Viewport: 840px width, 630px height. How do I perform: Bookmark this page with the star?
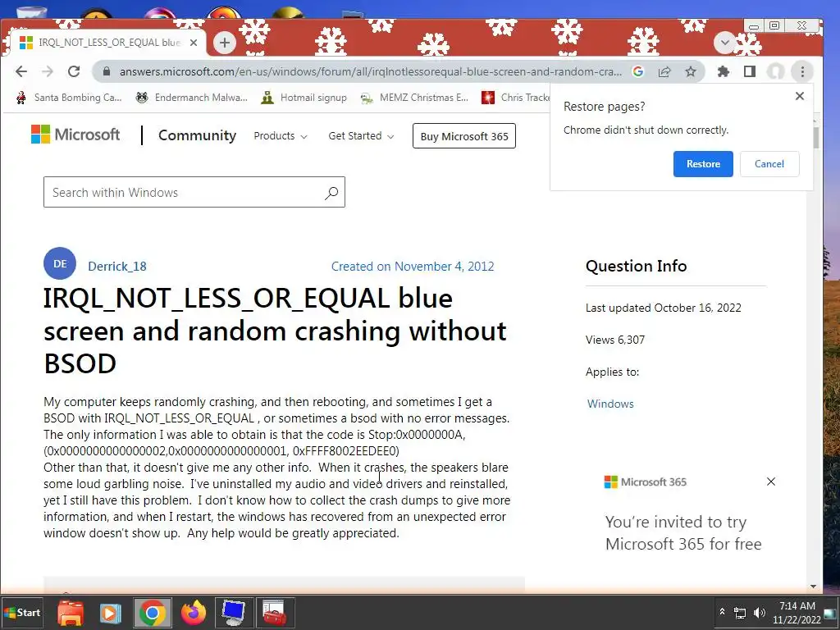click(x=691, y=71)
